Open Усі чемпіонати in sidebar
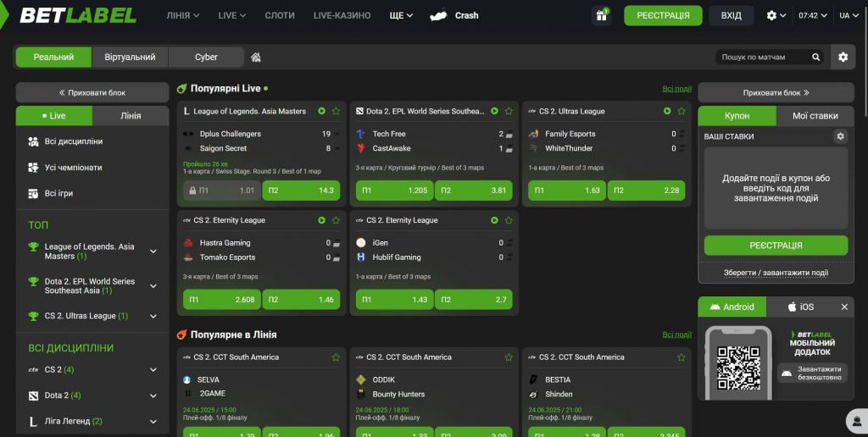The image size is (868, 437). (x=92, y=168)
